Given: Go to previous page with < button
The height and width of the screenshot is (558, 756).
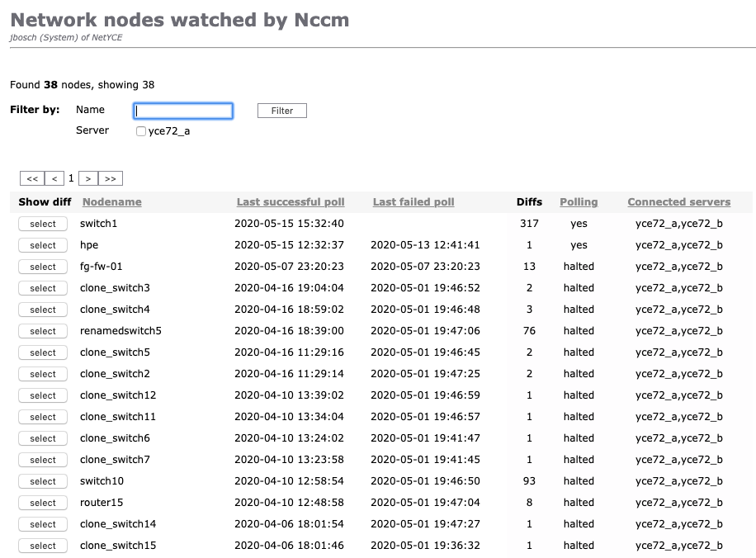Looking at the screenshot, I should point(54,178).
